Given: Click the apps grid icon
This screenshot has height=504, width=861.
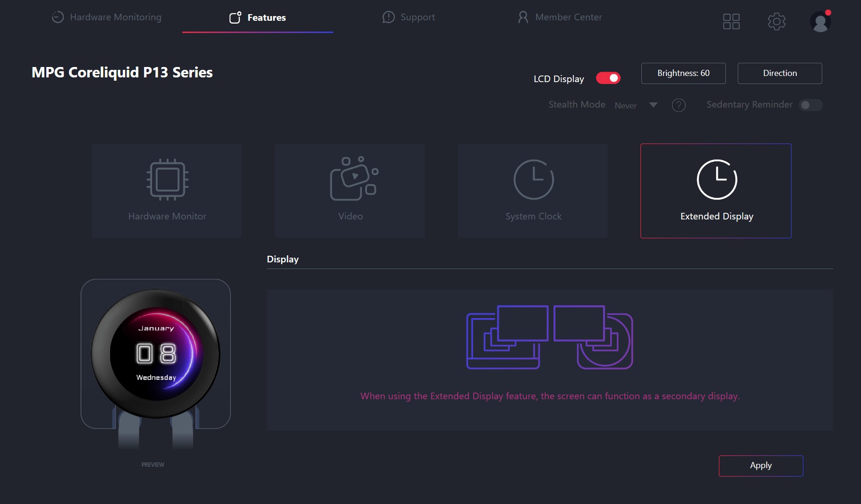Looking at the screenshot, I should 731,21.
